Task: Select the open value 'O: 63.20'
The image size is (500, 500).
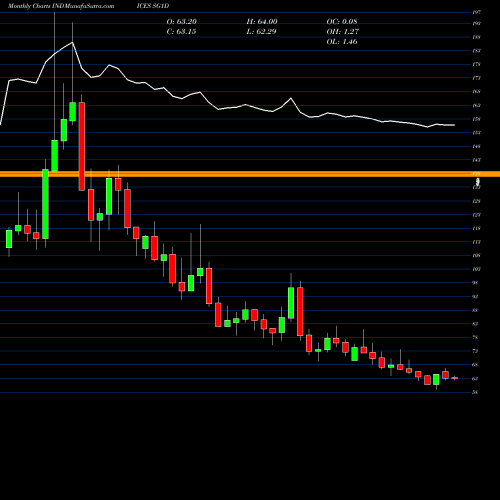Action: [x=182, y=21]
